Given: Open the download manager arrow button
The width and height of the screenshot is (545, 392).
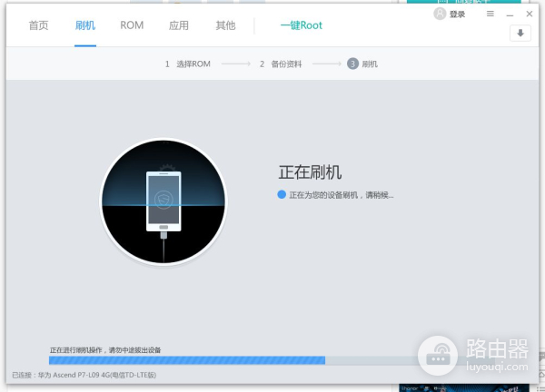Looking at the screenshot, I should click(520, 34).
